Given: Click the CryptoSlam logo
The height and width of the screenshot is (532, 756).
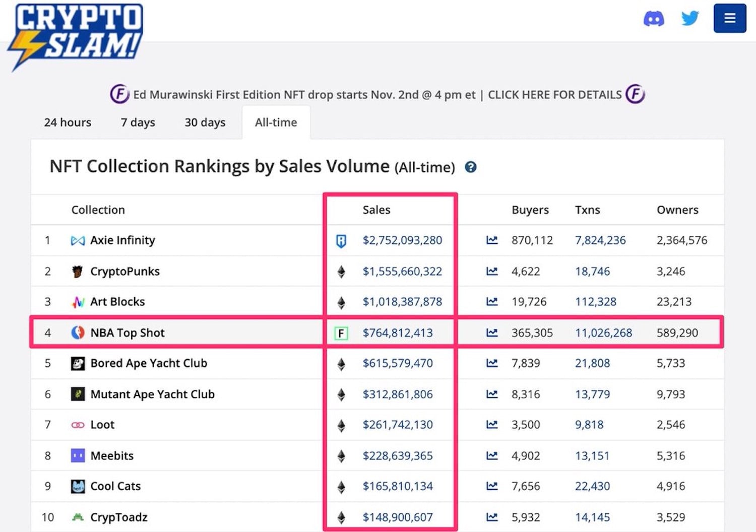Looking at the screenshot, I should coord(75,36).
